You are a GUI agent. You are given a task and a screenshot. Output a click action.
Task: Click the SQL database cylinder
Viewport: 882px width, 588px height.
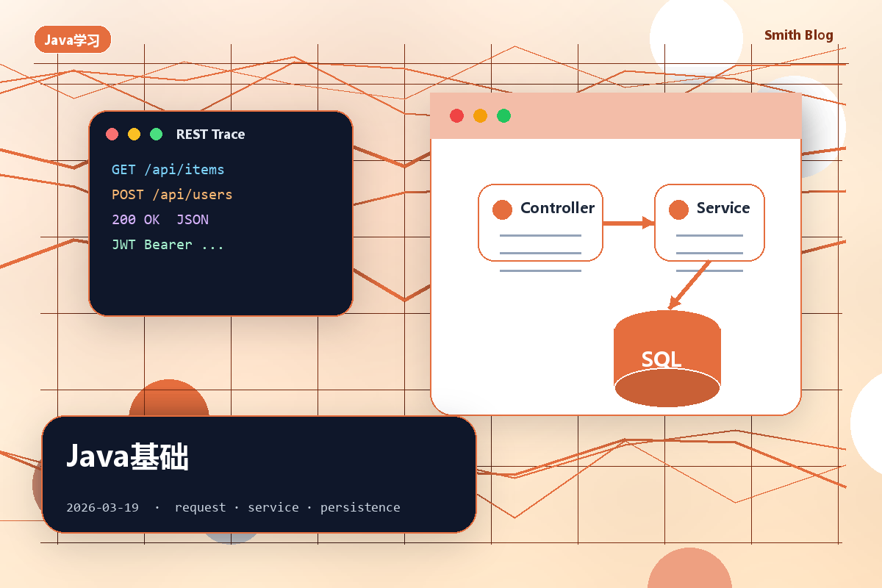667,359
